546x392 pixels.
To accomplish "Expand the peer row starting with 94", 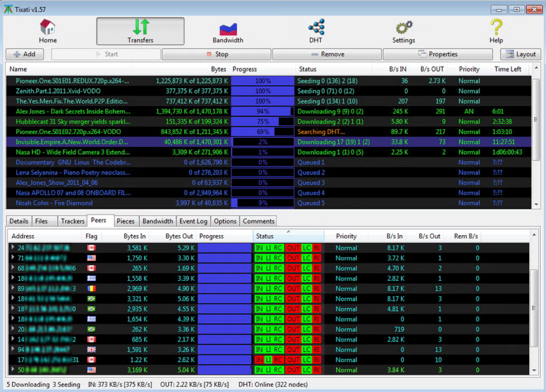I will (x=13, y=349).
